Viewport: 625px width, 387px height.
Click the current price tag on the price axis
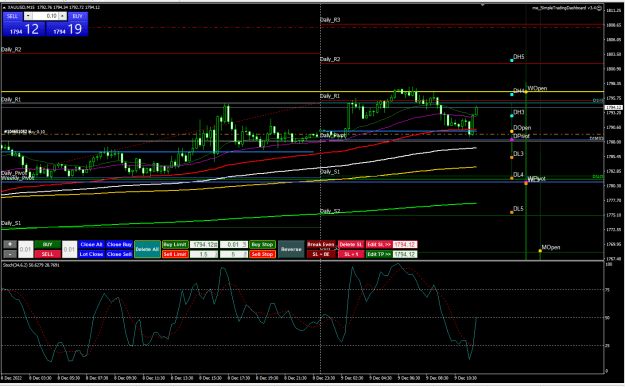tap(613, 108)
